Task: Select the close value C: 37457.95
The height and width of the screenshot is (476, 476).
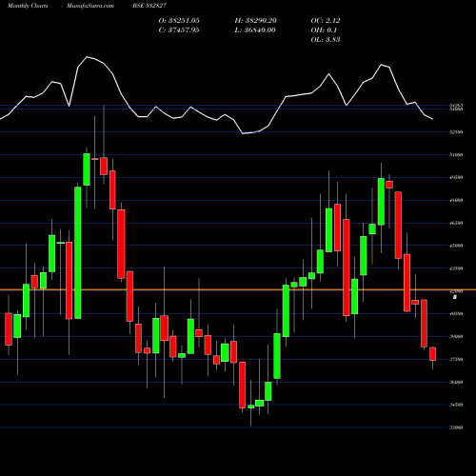Action: tap(179, 30)
